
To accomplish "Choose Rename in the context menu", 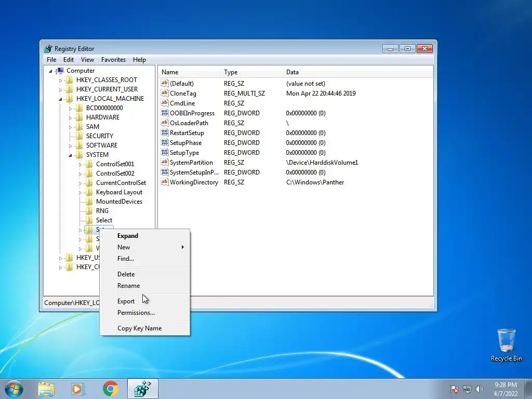I will point(145,286).
